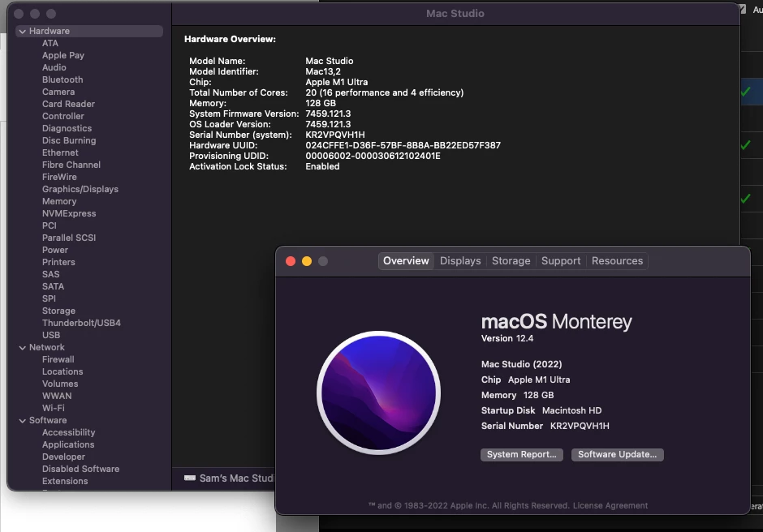This screenshot has height=532, width=763.
Task: Close the About This Mac window
Action: [291, 261]
